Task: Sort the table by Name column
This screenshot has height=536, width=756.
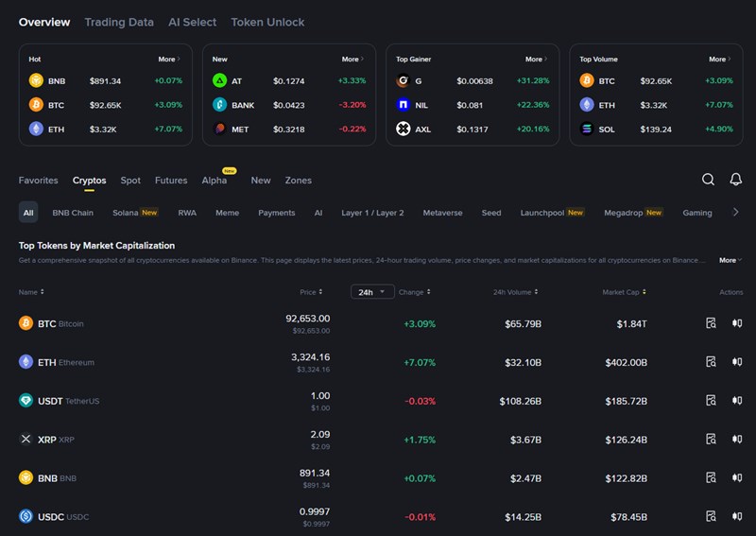Action: click(x=31, y=292)
